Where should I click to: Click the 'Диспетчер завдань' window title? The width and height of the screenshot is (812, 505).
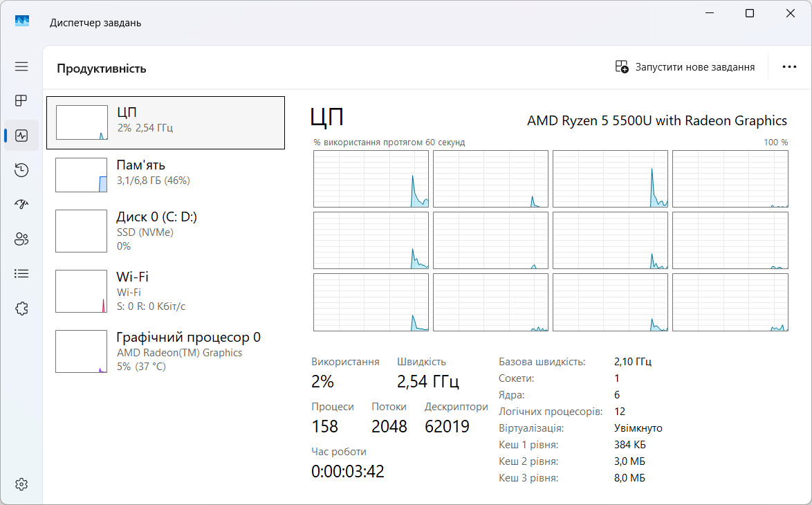[95, 23]
